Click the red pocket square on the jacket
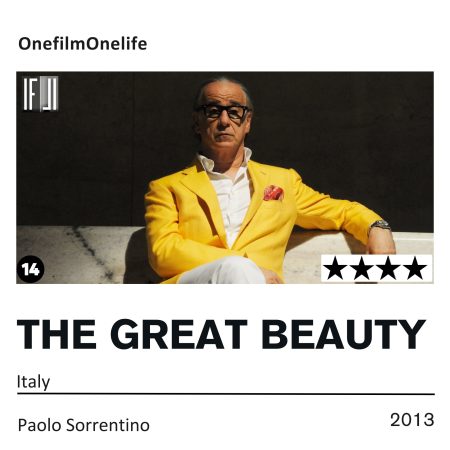 coord(273,193)
